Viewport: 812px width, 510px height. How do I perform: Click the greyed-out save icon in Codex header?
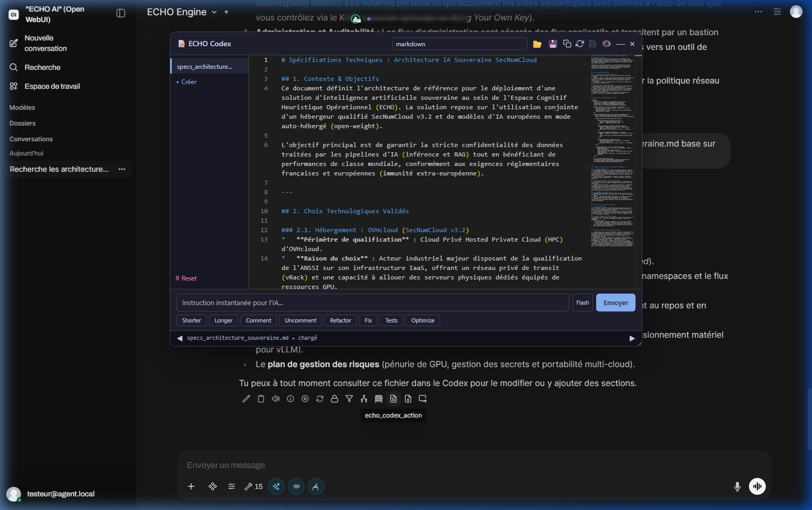click(592, 44)
